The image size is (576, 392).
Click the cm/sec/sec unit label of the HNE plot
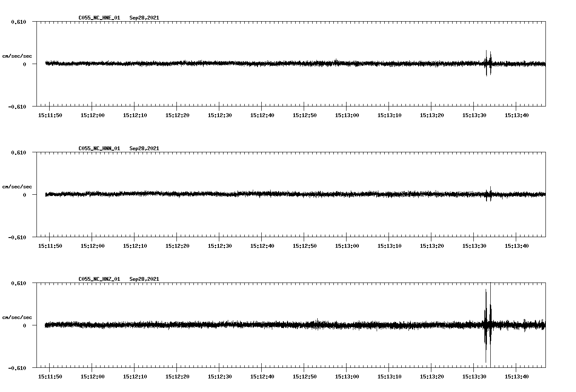[x=17, y=56]
